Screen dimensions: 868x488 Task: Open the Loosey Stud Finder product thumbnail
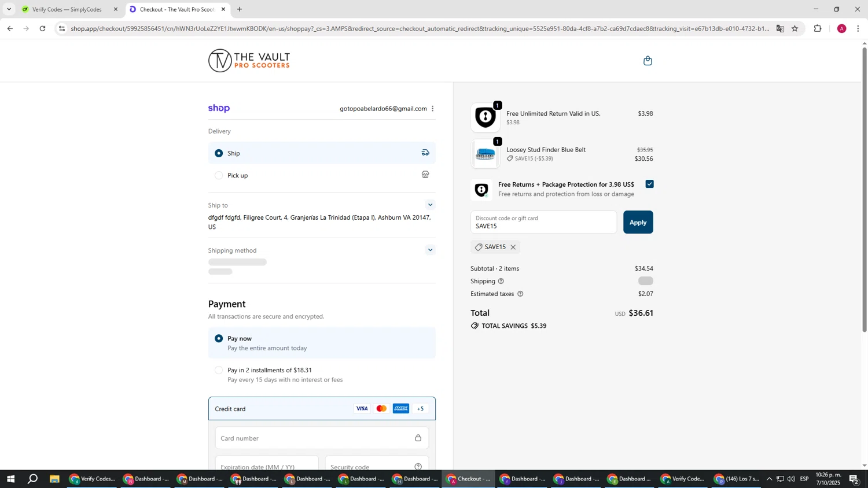(486, 154)
